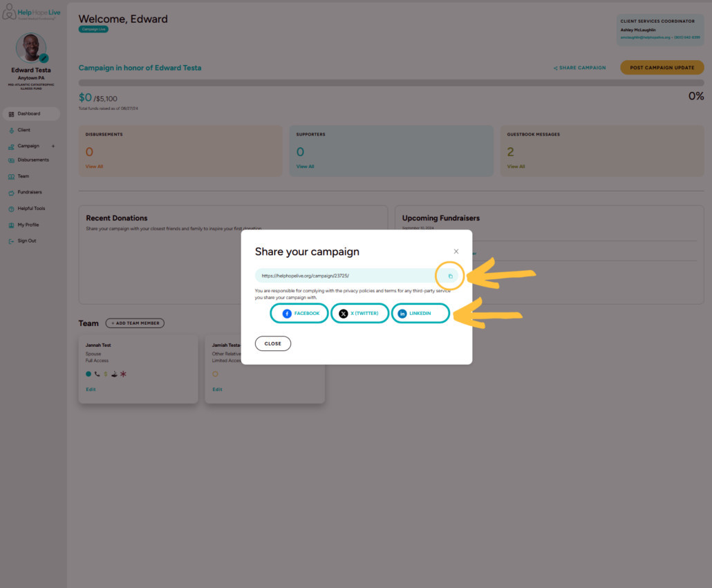
Task: Click the Campaign Live badge
Action: pos(93,29)
